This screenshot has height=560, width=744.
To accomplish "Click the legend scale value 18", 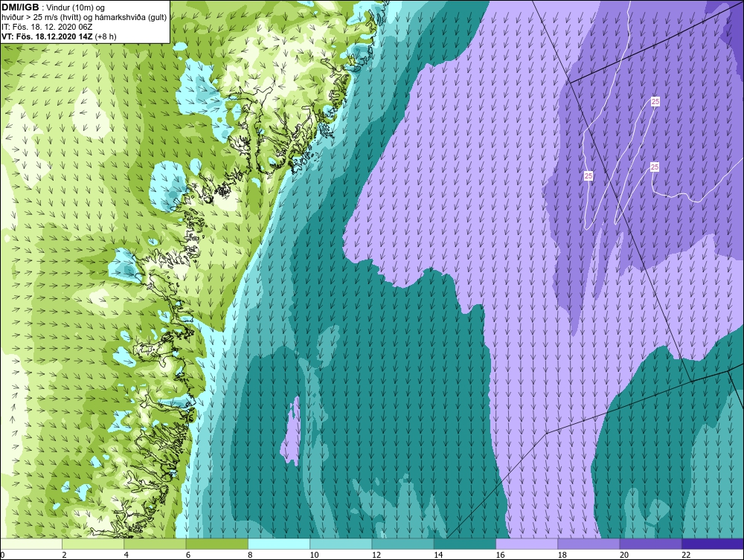I will [x=562, y=556].
